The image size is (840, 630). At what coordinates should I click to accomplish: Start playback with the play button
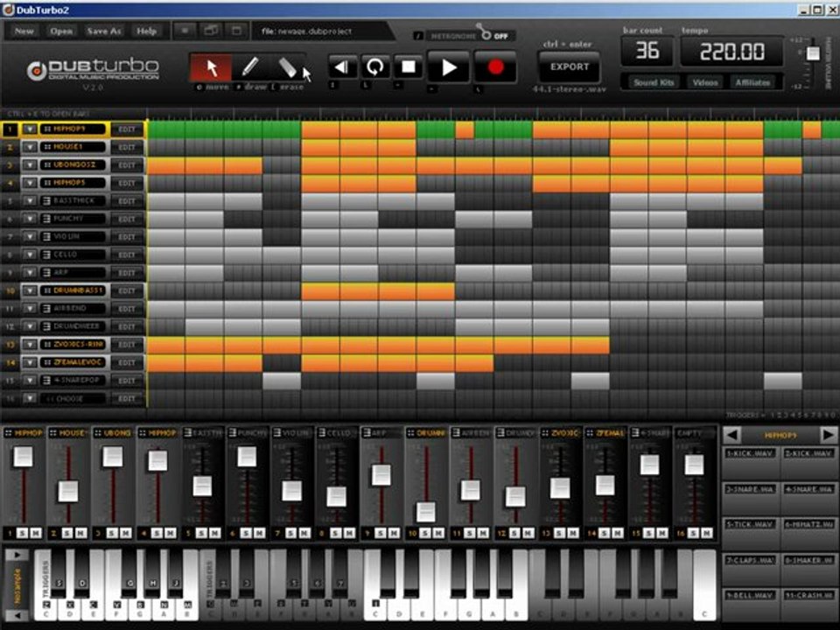point(448,67)
